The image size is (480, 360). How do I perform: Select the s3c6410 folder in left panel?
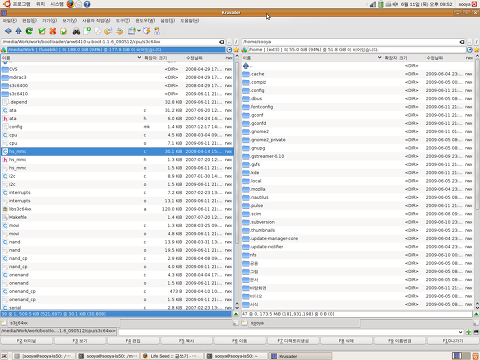tap(117, 94)
